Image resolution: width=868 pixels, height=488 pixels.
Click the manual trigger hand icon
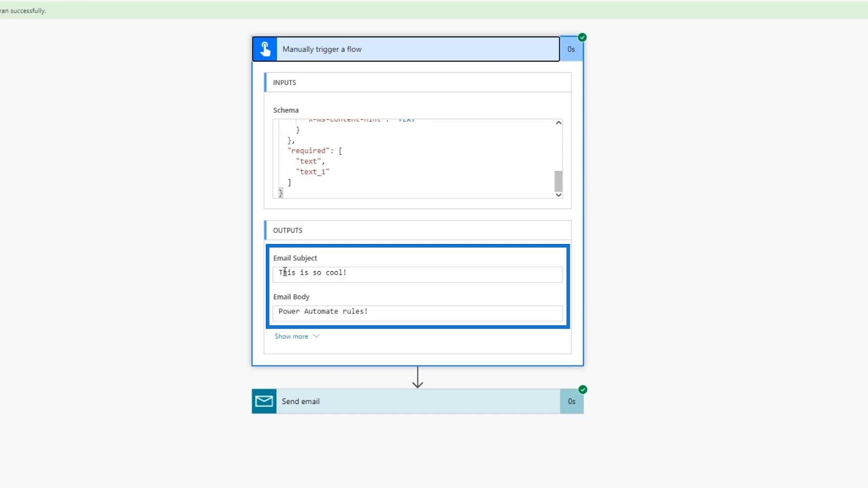pyautogui.click(x=265, y=49)
